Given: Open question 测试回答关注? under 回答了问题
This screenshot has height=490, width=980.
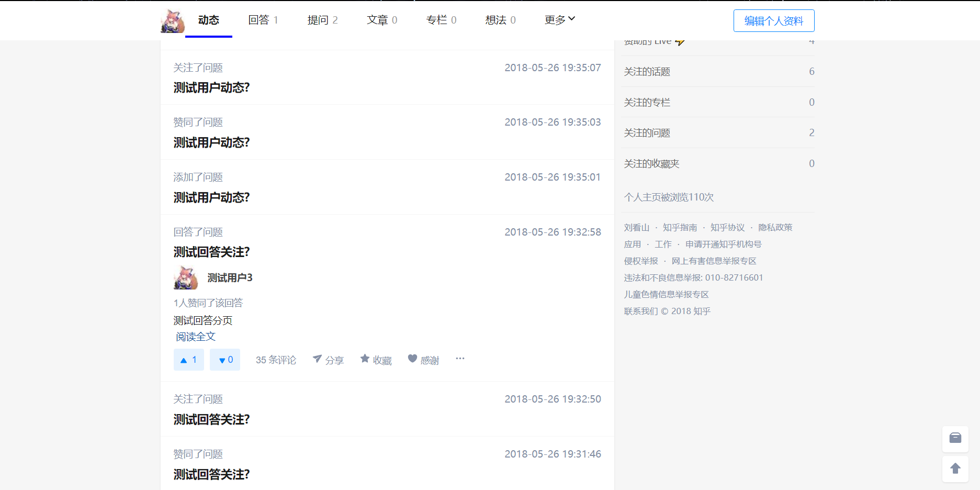Looking at the screenshot, I should click(212, 252).
